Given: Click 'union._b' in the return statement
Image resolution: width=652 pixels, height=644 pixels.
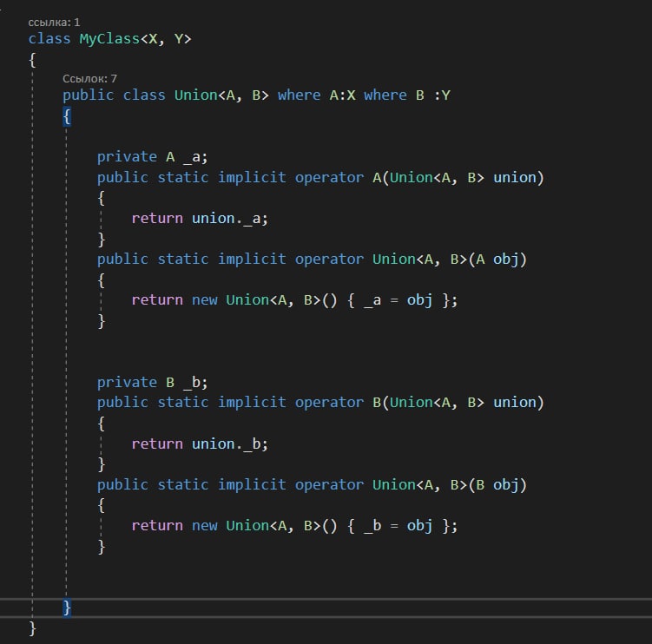Looking at the screenshot, I should click(227, 444).
